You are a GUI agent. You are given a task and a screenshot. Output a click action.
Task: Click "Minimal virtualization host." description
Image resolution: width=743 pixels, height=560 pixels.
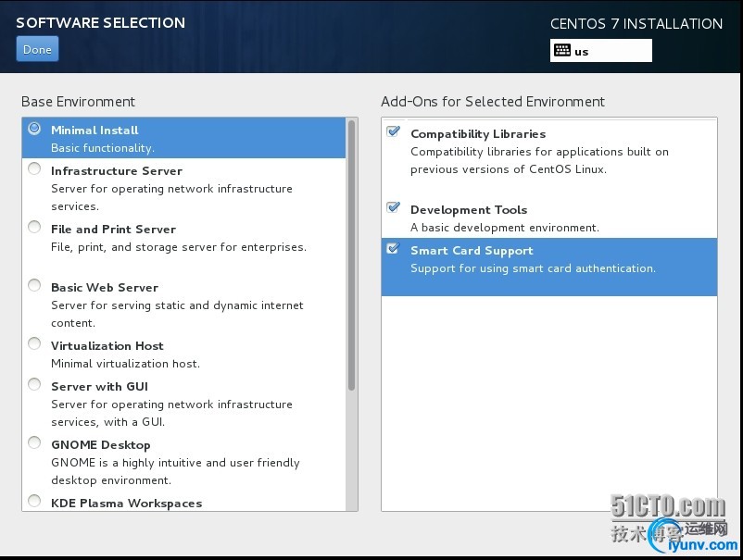click(126, 364)
